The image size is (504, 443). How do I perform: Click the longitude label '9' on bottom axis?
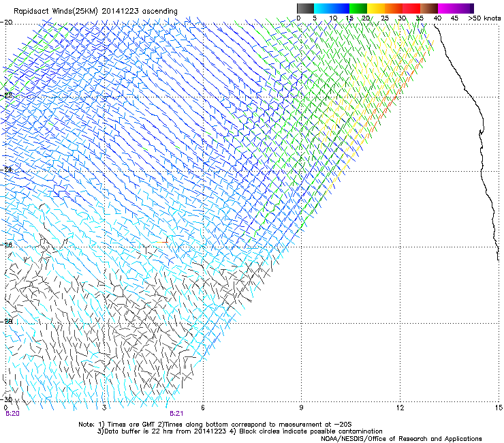pyautogui.click(x=301, y=408)
